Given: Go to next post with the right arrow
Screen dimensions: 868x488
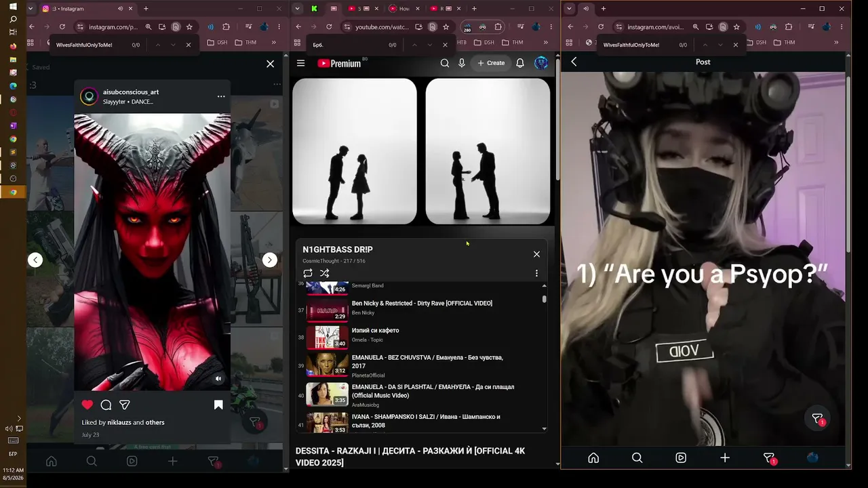Looking at the screenshot, I should 270,260.
